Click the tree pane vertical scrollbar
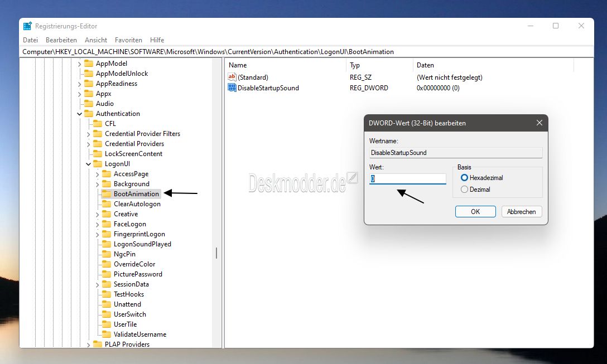 tap(216, 253)
